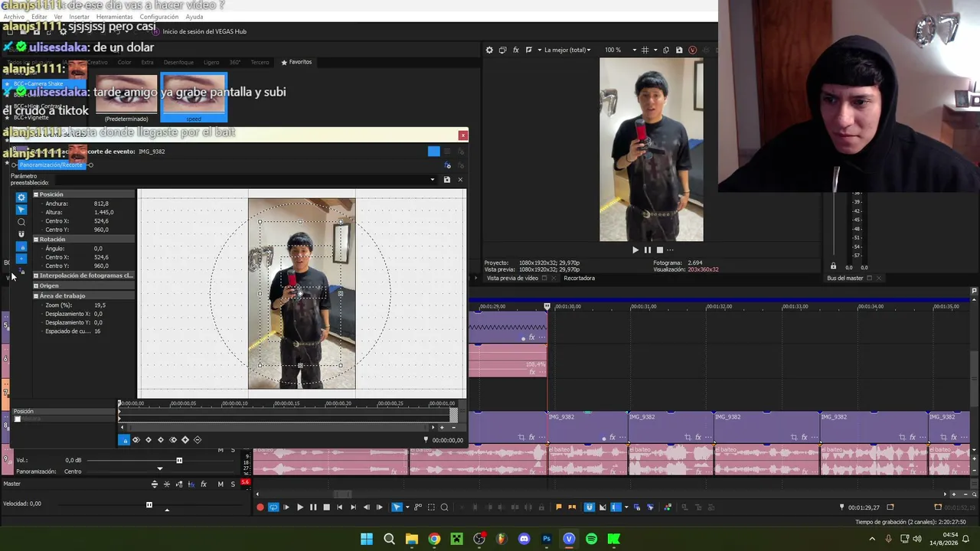Select the Bus del master tab

pos(845,278)
